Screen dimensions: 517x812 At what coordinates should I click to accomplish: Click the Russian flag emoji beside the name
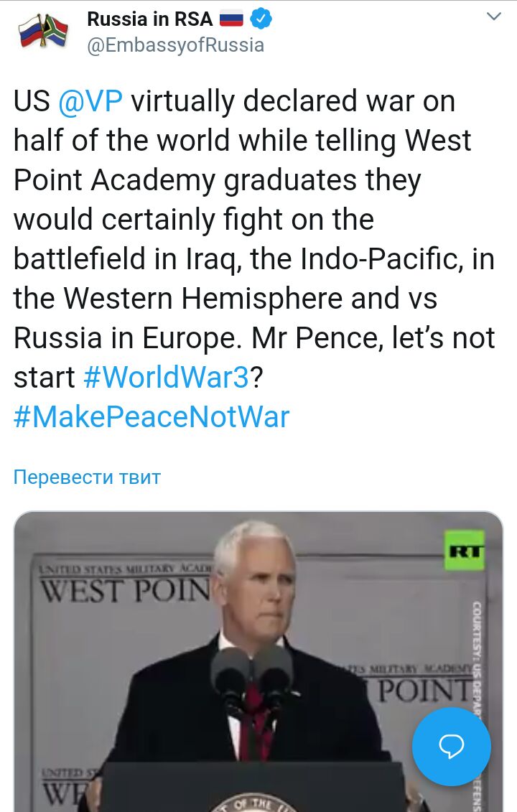click(x=231, y=19)
